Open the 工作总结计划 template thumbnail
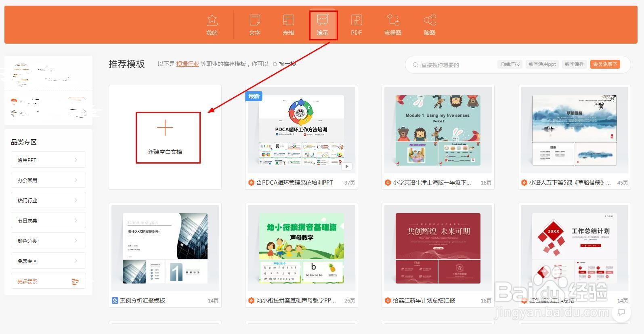This screenshot has height=334, width=644. [575, 248]
